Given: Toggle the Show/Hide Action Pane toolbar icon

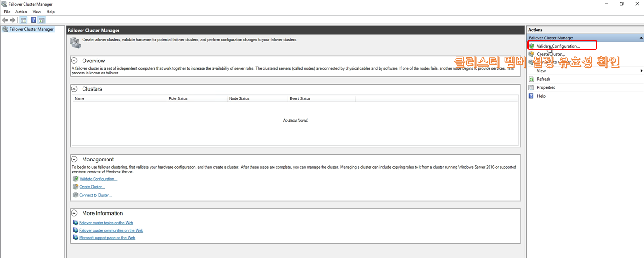Looking at the screenshot, I should 42,20.
